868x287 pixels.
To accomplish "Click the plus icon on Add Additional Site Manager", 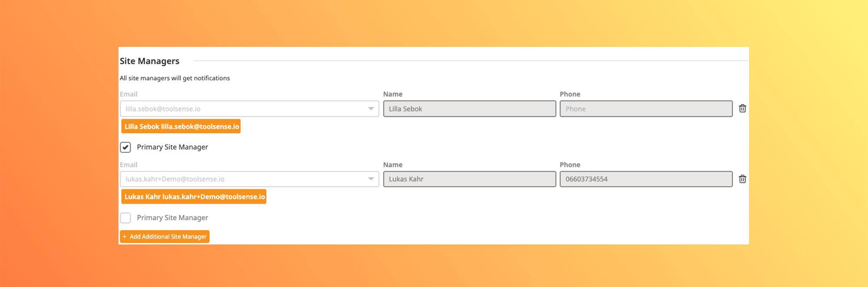I will [x=125, y=237].
